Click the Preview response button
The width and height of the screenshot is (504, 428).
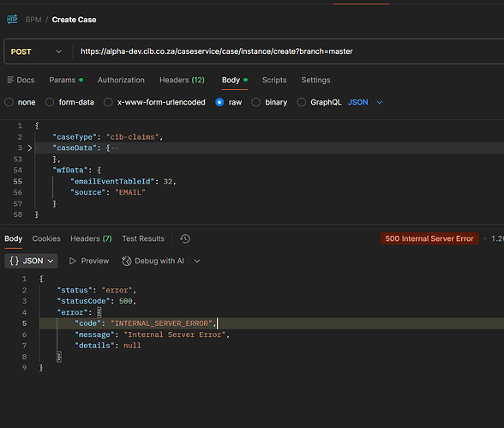[x=89, y=261]
